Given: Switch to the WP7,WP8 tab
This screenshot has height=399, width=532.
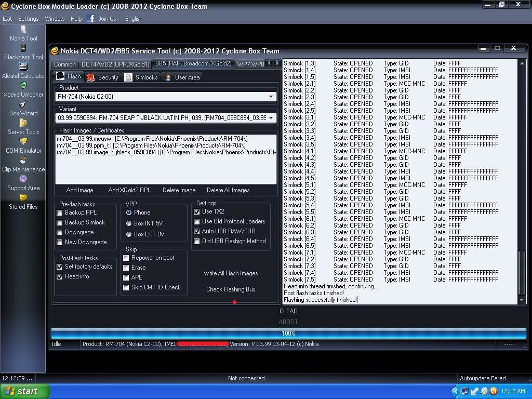Looking at the screenshot, I should click(250, 64).
